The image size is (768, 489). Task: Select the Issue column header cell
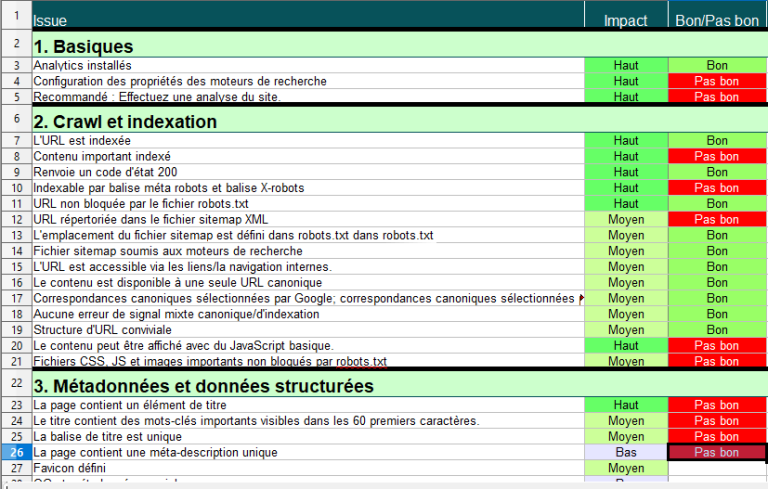(308, 15)
